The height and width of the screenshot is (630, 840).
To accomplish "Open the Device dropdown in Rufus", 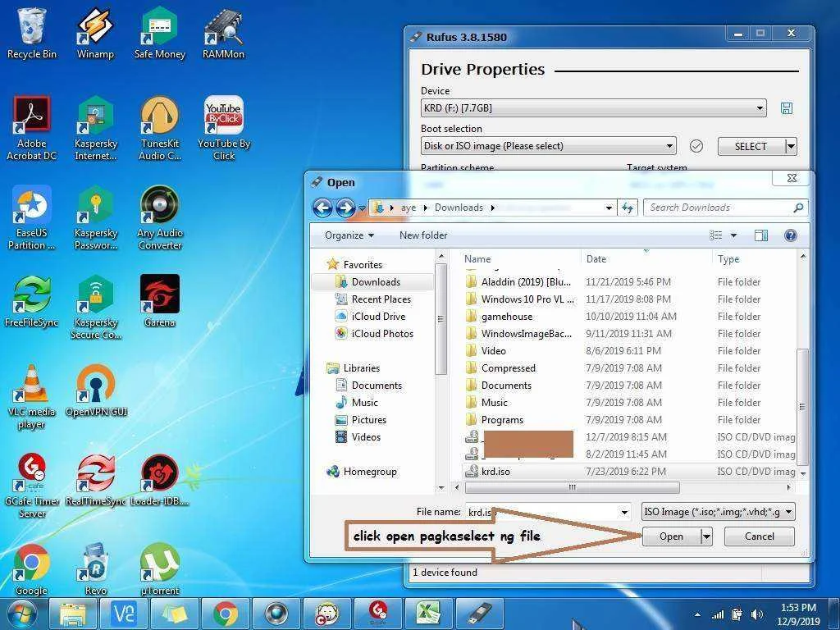I will (594, 108).
